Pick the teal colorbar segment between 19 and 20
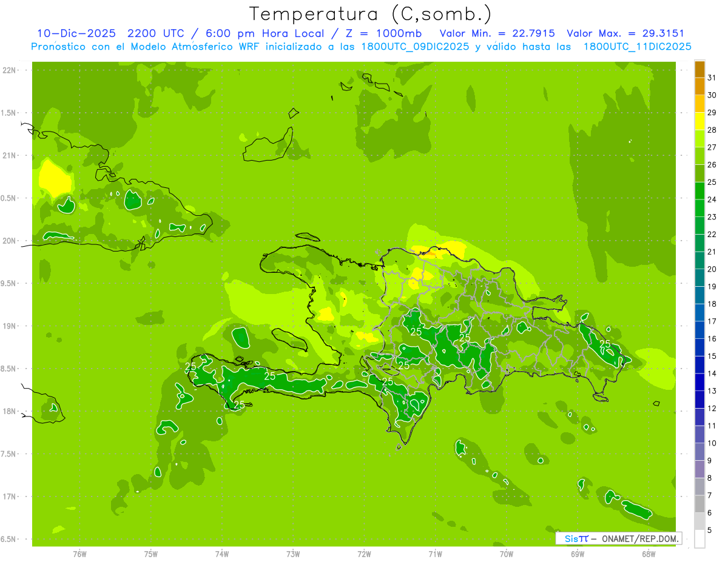728x562 pixels. [699, 278]
